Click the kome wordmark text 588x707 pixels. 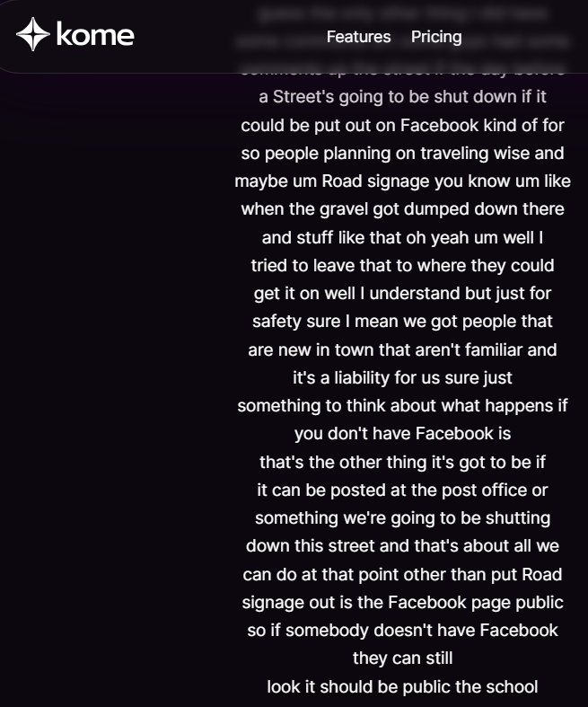tap(94, 36)
